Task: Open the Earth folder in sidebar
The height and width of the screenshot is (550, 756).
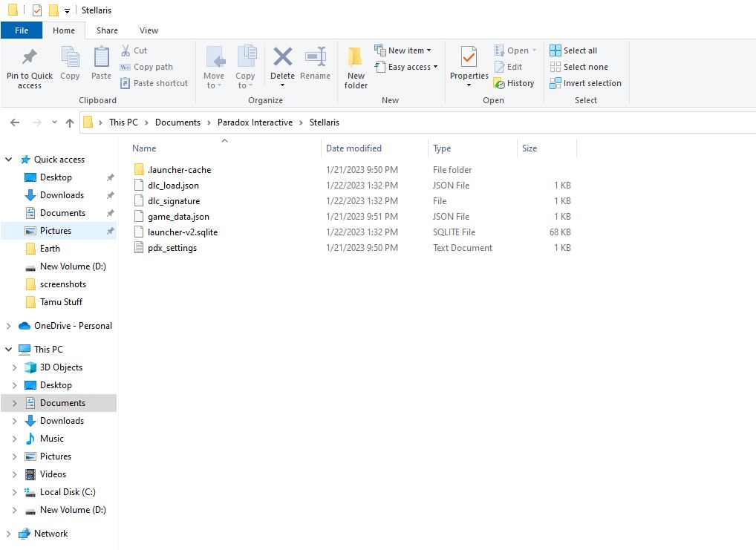Action: pos(50,249)
